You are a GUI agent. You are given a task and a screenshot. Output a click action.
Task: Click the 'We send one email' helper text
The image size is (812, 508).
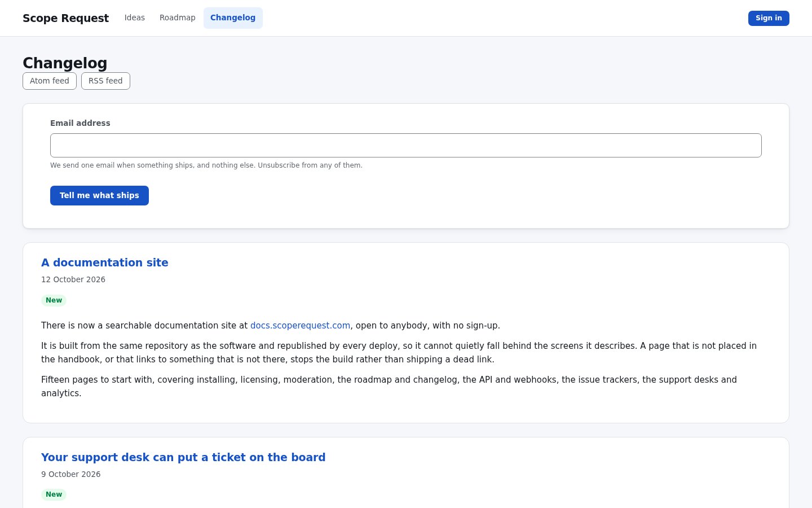point(206,165)
